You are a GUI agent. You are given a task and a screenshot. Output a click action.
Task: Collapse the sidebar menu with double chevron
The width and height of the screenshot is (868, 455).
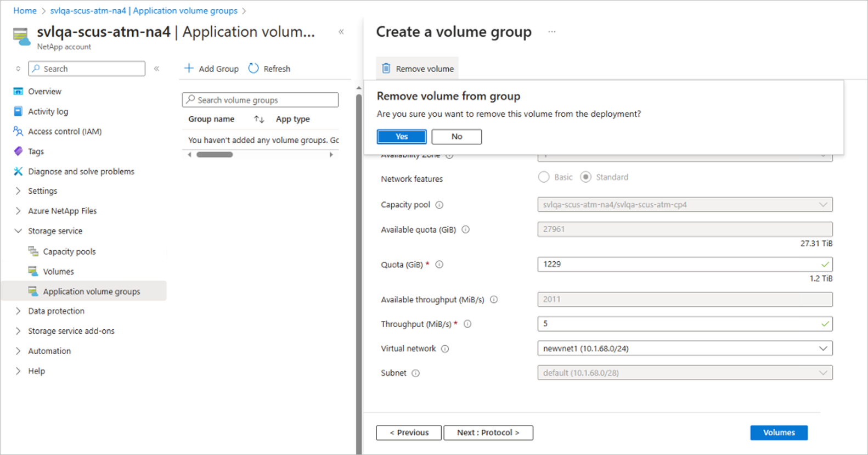(x=157, y=69)
